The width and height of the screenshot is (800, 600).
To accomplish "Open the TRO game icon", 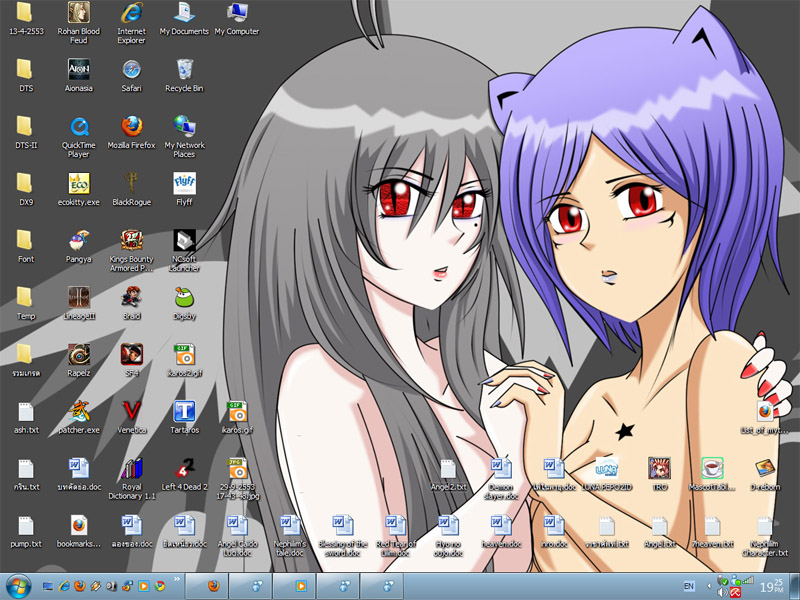I will tap(659, 474).
